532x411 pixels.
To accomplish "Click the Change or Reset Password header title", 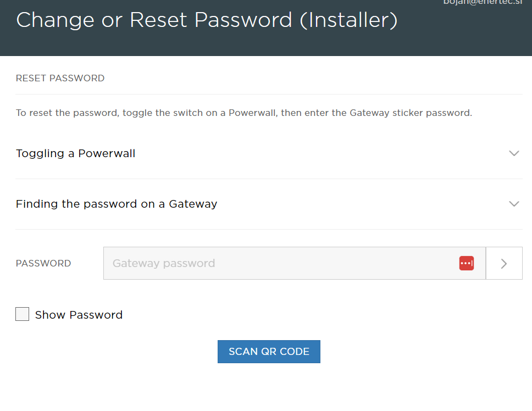I will click(207, 20).
